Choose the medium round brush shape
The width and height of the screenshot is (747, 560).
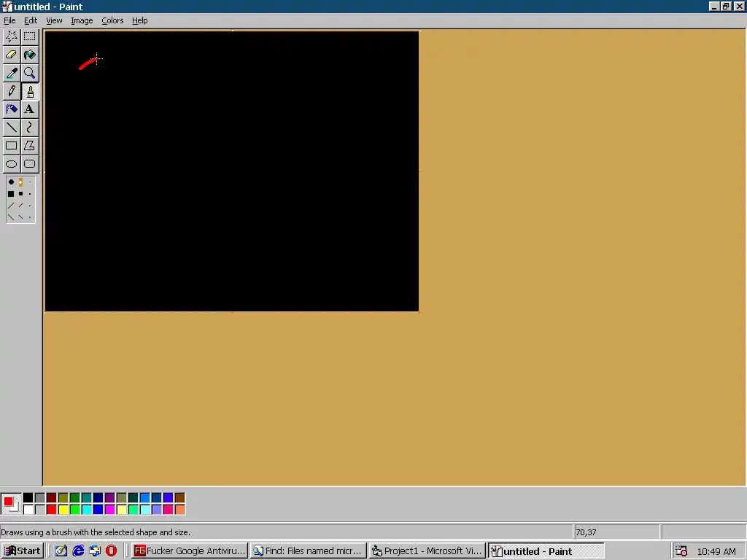coord(20,182)
